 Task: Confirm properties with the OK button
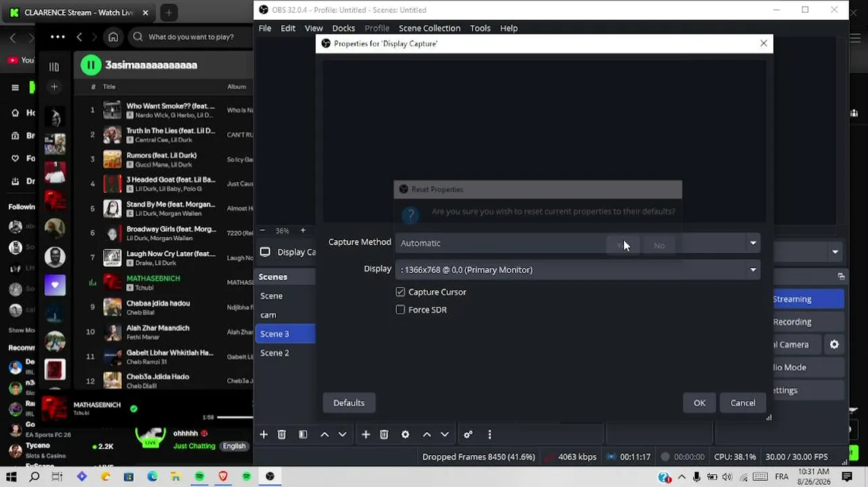pos(700,403)
